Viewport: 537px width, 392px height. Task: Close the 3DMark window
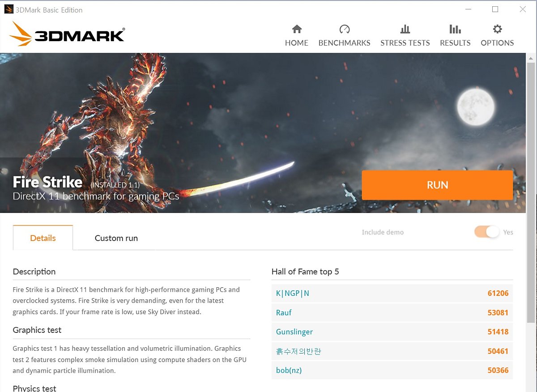(523, 9)
